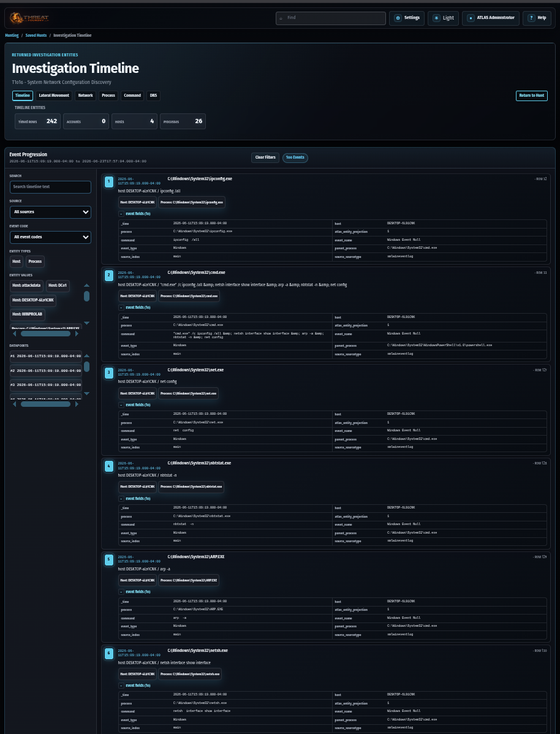Viewport: 560px width, 734px height.
Task: Click the Datapoints scroll left arrow
Action: coord(14,404)
